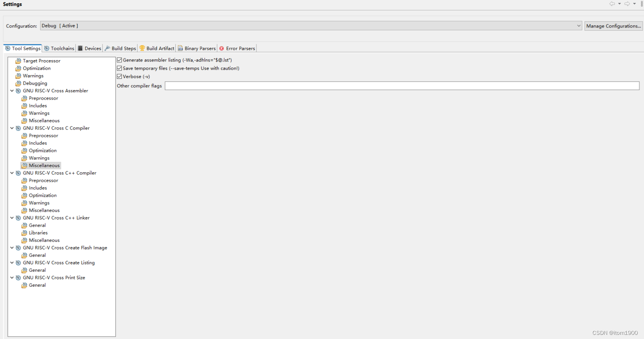Screen dimensions: 644x339
Task: Click the Manage Configurations button
Action: pos(613,26)
